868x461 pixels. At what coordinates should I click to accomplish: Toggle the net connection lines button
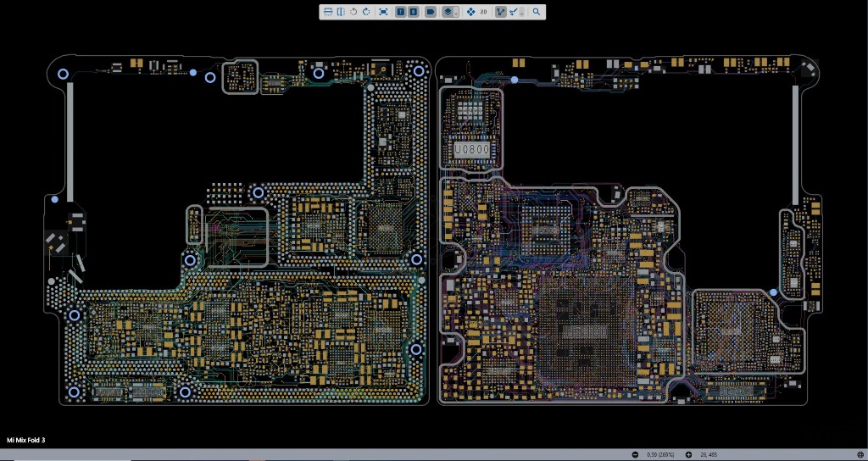click(x=500, y=12)
